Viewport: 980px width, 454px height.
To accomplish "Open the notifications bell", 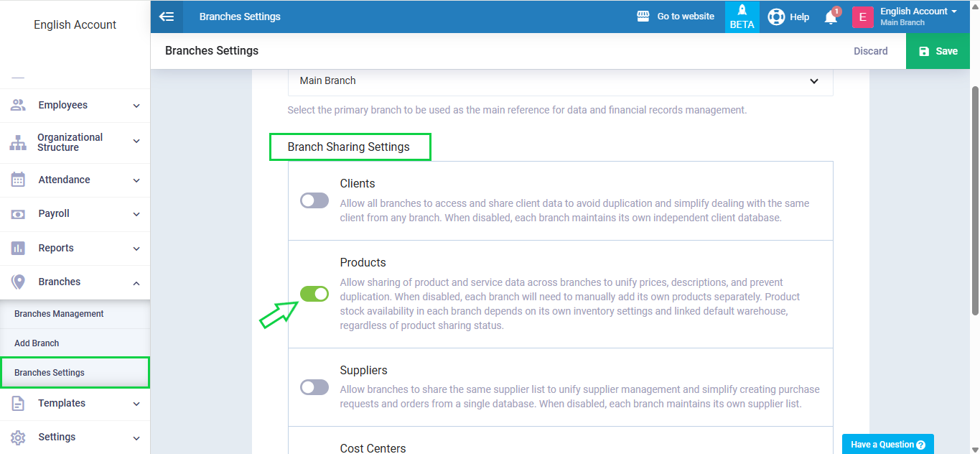I will pos(831,17).
